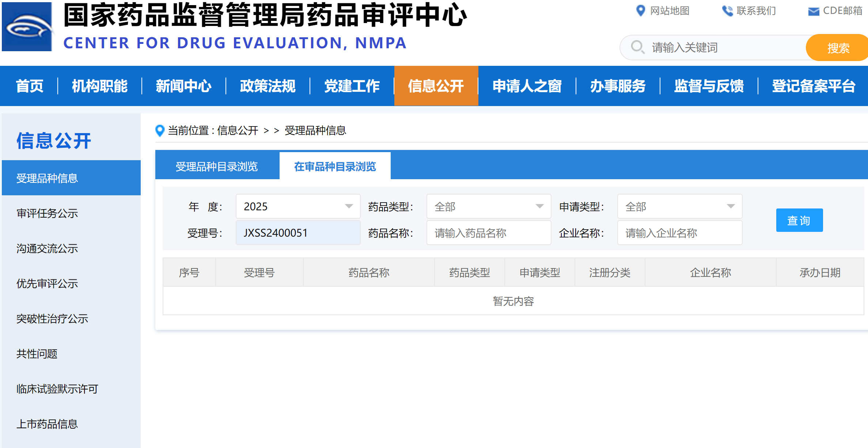Select the 在审品种目录浏览 tab
The width and height of the screenshot is (868, 448).
pos(335,166)
